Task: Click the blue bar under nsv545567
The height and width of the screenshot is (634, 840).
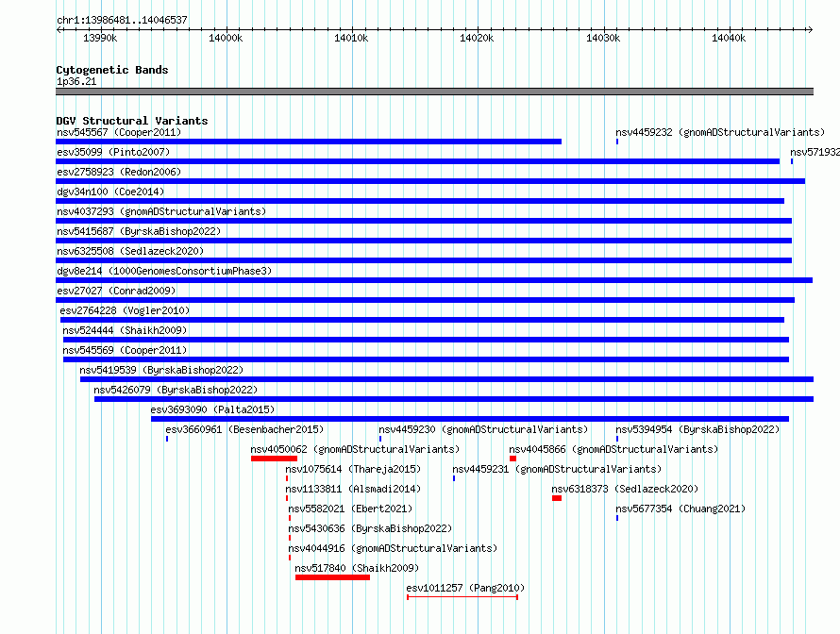Action: tap(309, 142)
